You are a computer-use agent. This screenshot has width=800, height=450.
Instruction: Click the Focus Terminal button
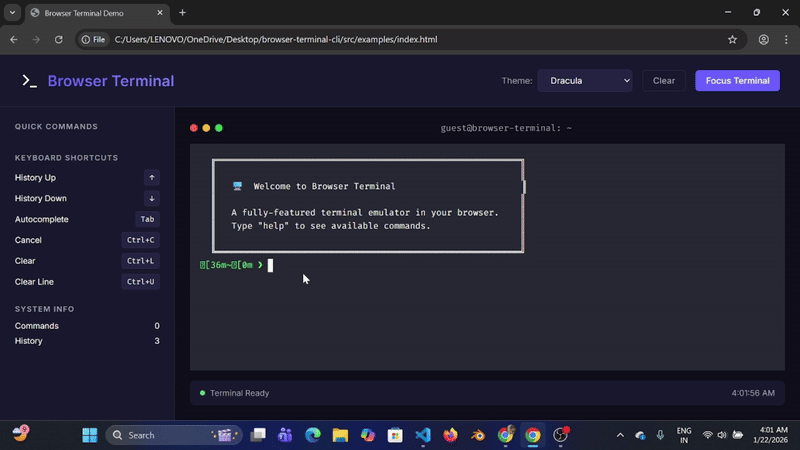(737, 81)
